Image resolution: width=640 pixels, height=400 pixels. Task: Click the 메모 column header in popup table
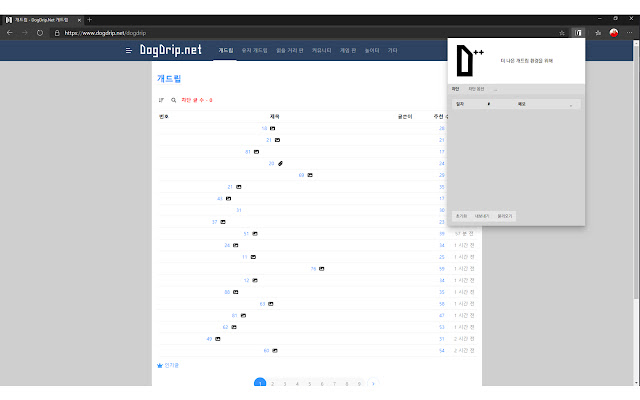point(522,104)
